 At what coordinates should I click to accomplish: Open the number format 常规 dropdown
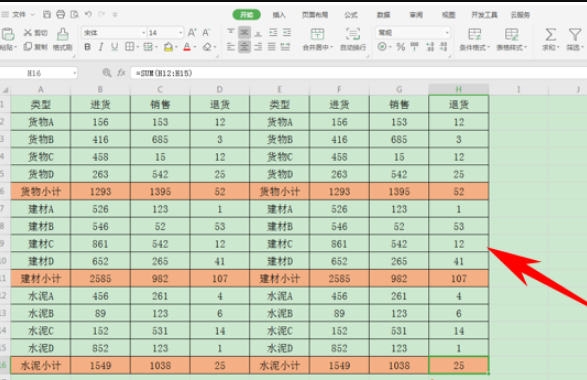coord(447,33)
